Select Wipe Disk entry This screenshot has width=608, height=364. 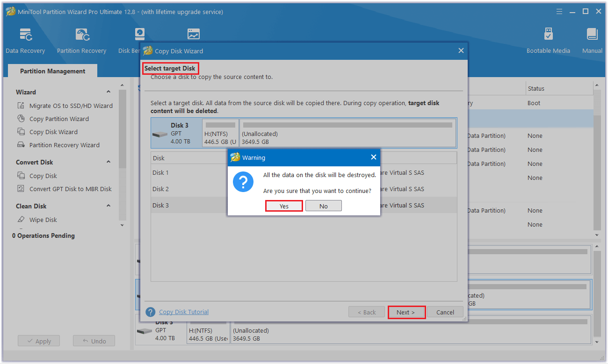click(x=43, y=220)
